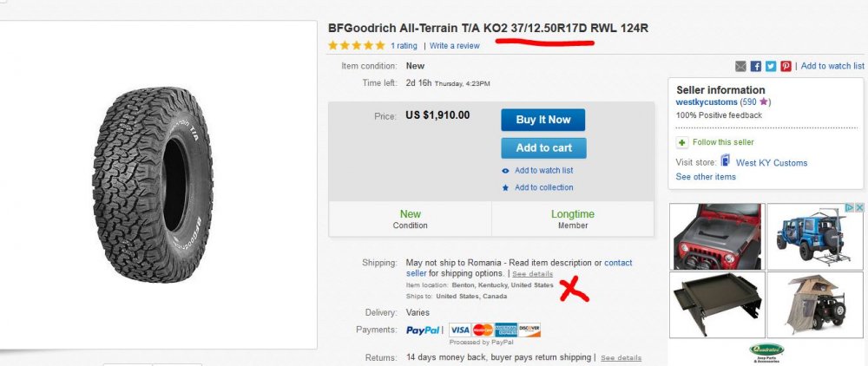Open westkycustoms seller profile link
The width and height of the screenshot is (868, 366).
(707, 102)
